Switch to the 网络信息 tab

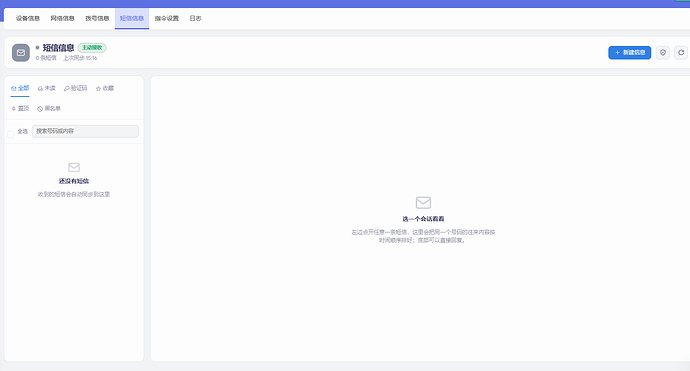click(x=62, y=18)
